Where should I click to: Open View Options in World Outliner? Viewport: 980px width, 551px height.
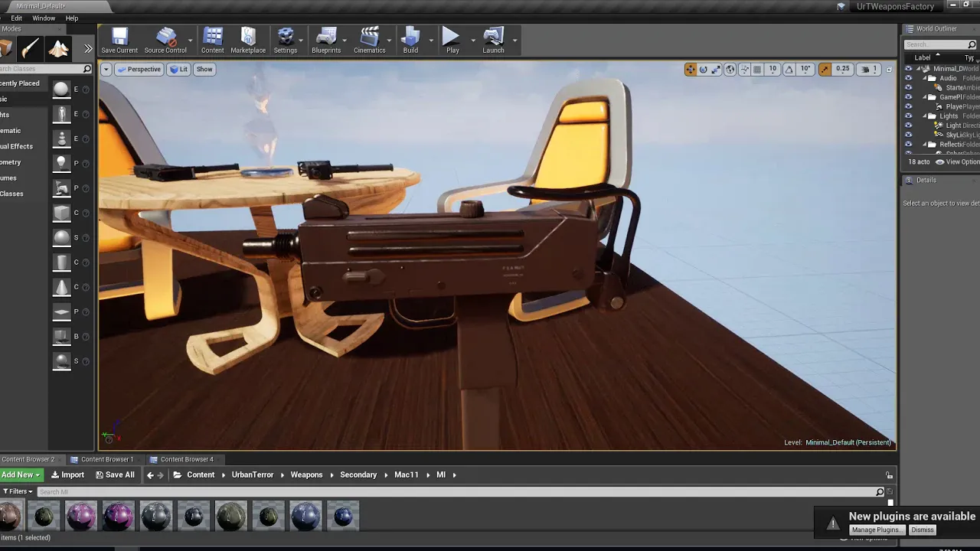[959, 162]
